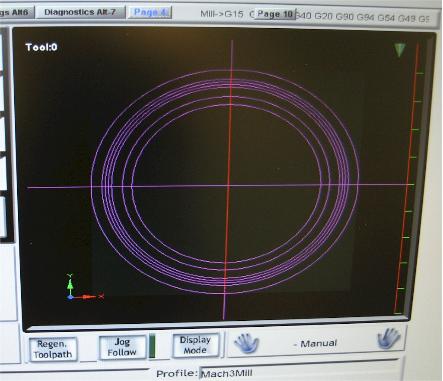Open the Page 10 tab
443x381 pixels.
275,14
